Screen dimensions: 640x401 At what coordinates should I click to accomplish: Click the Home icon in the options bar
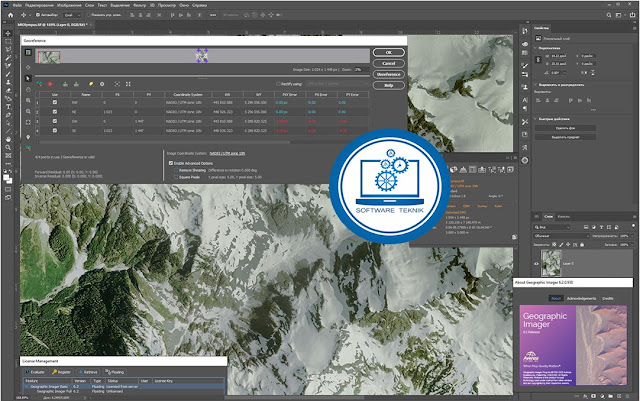[x=11, y=15]
